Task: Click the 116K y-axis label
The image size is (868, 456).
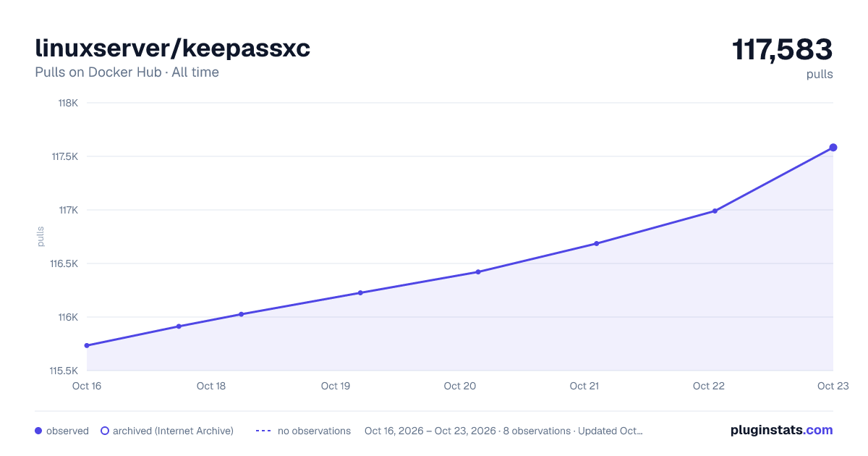Action: coord(69,317)
